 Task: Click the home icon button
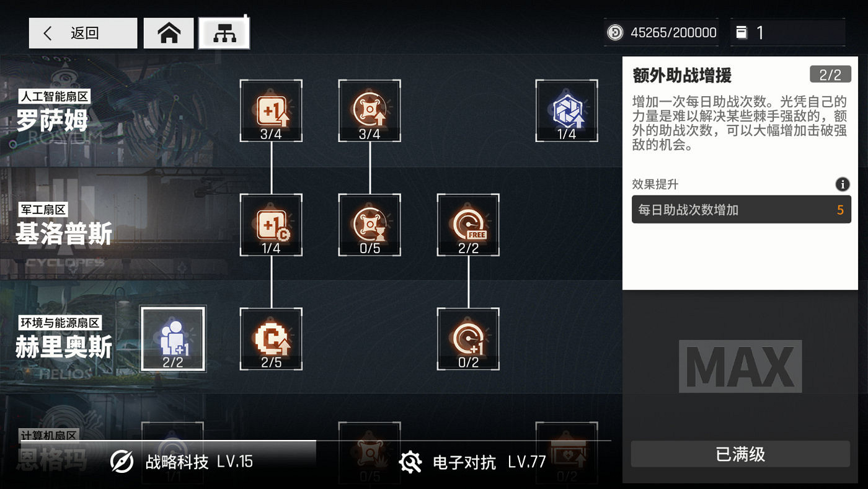click(x=169, y=33)
